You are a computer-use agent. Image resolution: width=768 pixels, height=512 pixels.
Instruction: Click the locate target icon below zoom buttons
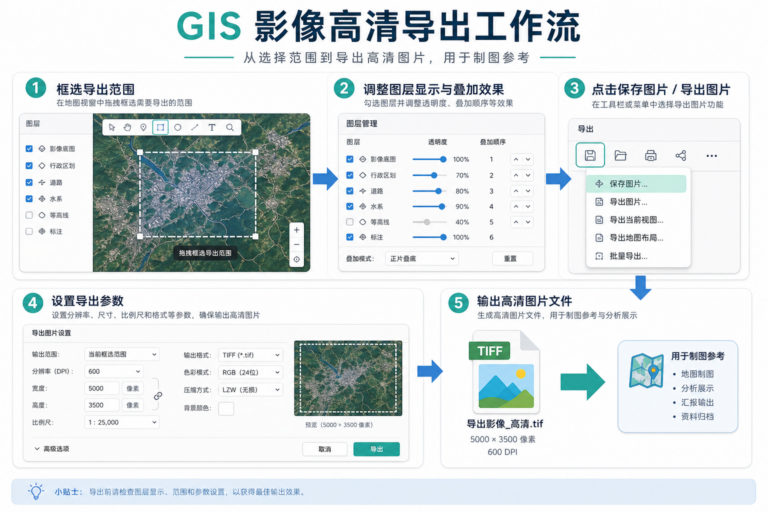pos(296,259)
